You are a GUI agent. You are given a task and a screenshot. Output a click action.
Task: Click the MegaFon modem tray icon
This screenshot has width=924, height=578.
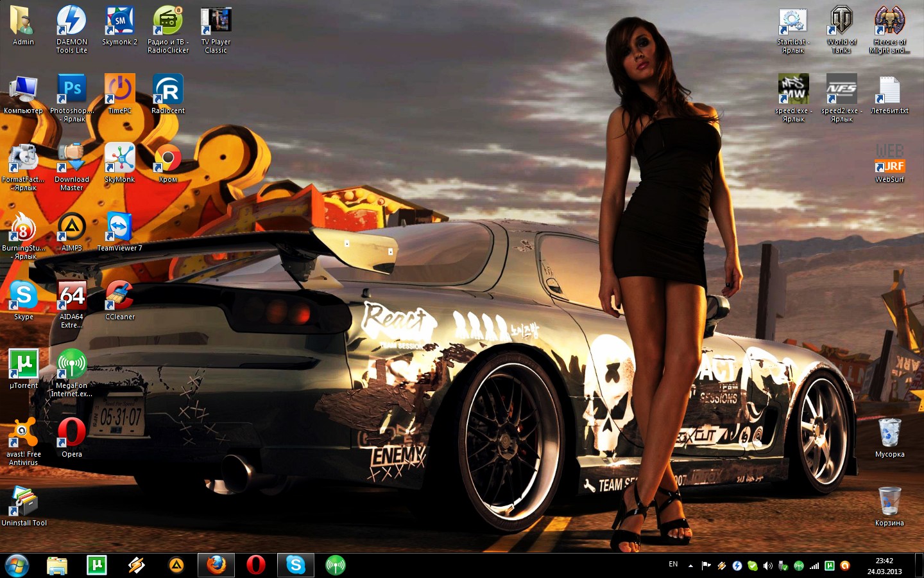[x=799, y=566]
